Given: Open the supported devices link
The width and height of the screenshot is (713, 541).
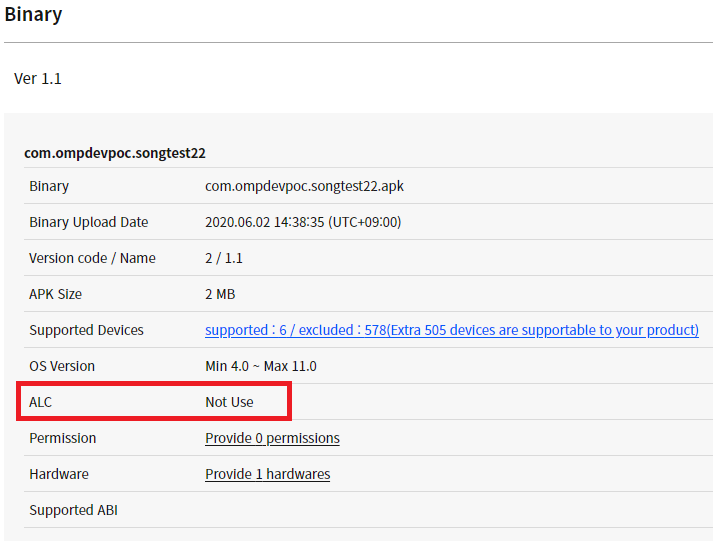Looking at the screenshot, I should coord(451,330).
